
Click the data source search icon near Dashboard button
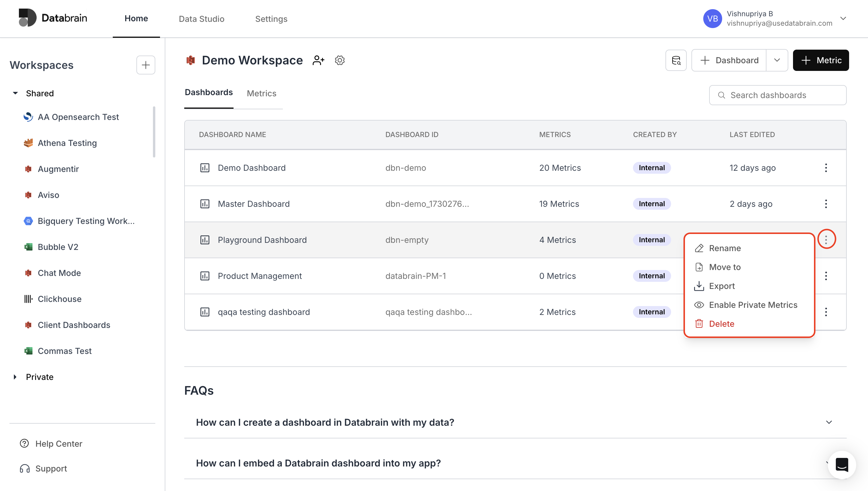coord(676,60)
